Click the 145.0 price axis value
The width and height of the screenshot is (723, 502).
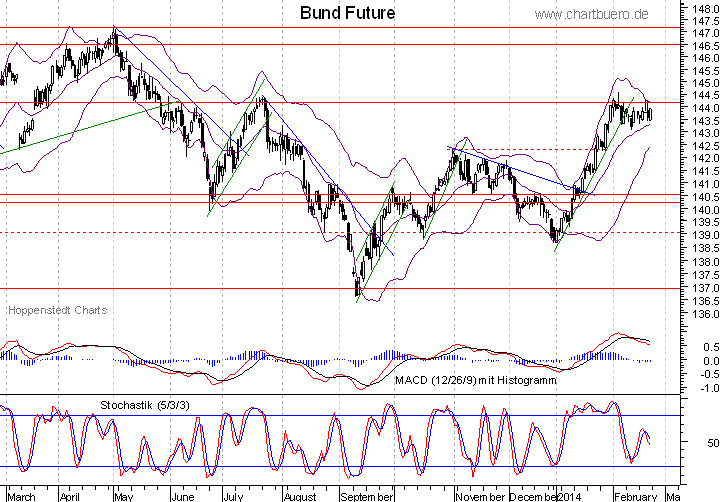[x=706, y=83]
